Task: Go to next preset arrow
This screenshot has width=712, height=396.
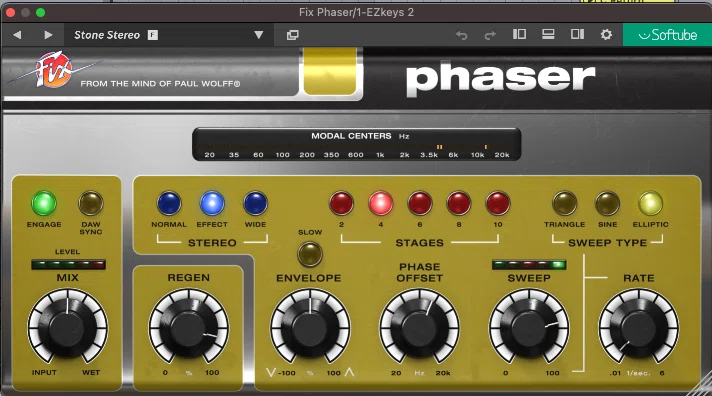Action: (x=48, y=35)
